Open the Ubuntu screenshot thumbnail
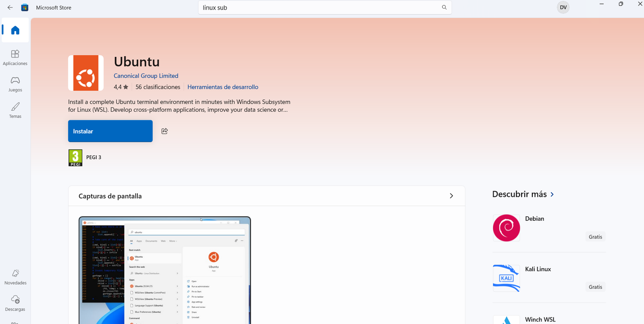The width and height of the screenshot is (644, 324). 165,270
